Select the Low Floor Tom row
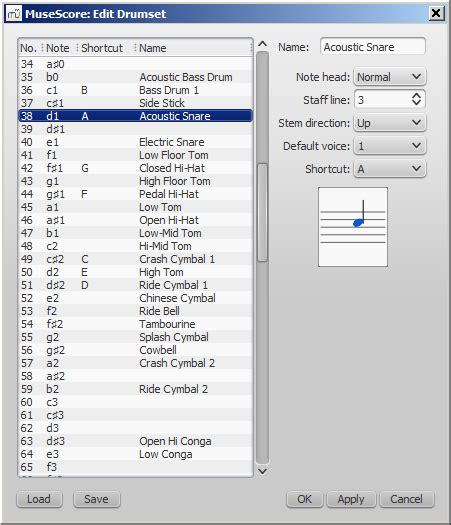451x525 pixels. click(136, 155)
